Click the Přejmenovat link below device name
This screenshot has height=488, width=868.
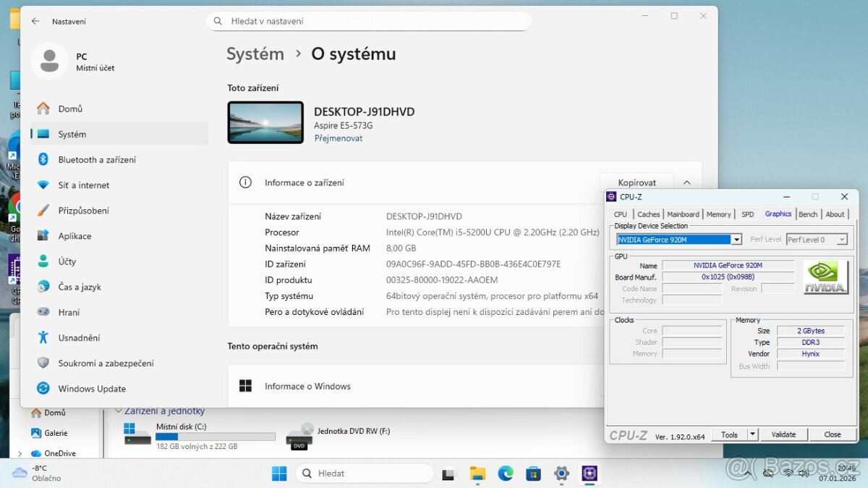[338, 138]
